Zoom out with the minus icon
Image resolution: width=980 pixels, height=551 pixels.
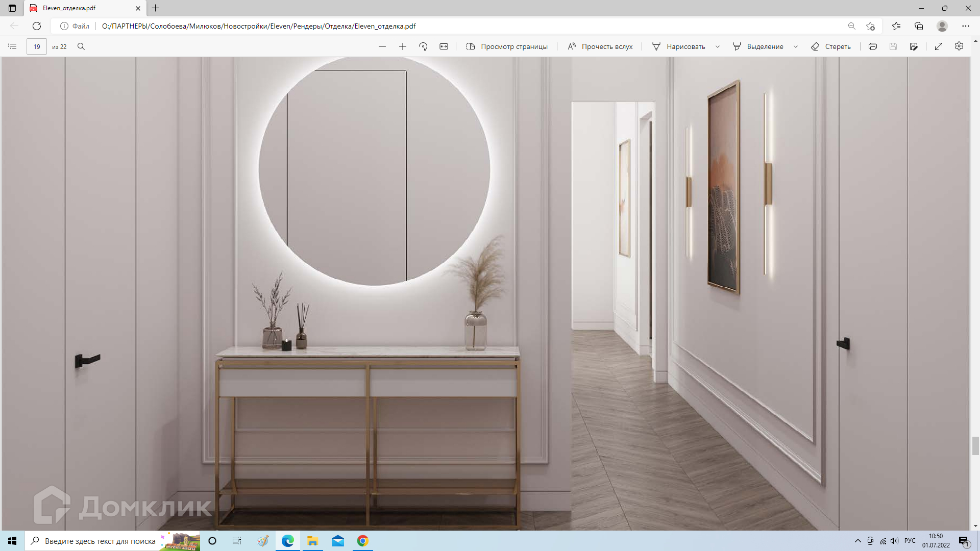382,46
